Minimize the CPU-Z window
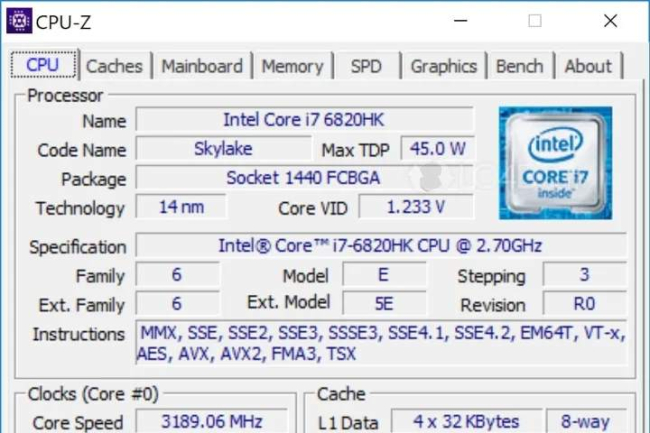The height and width of the screenshot is (433, 650). coord(461,20)
